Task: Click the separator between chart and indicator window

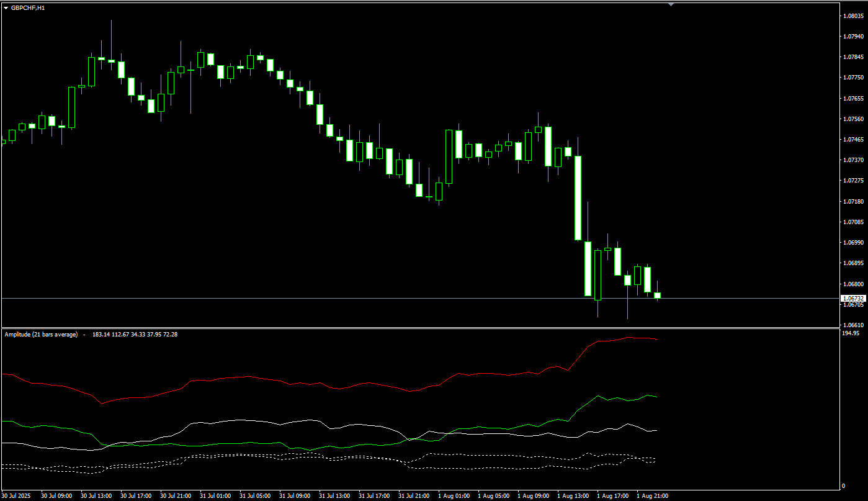Action: pos(420,328)
